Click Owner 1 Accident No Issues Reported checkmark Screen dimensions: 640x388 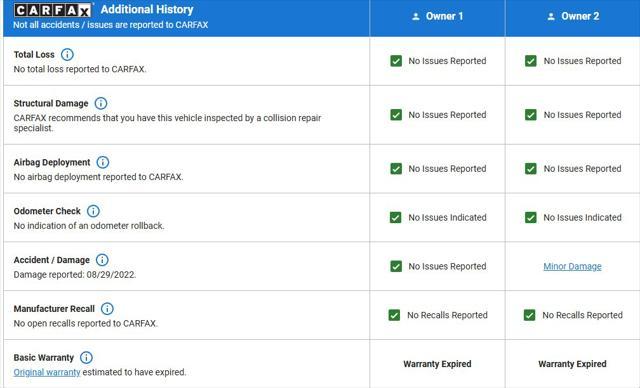pos(396,266)
